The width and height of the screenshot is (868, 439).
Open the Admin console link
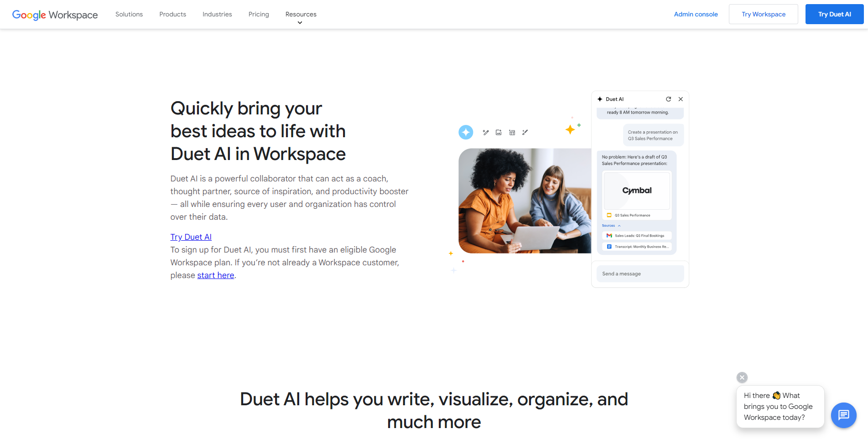696,14
